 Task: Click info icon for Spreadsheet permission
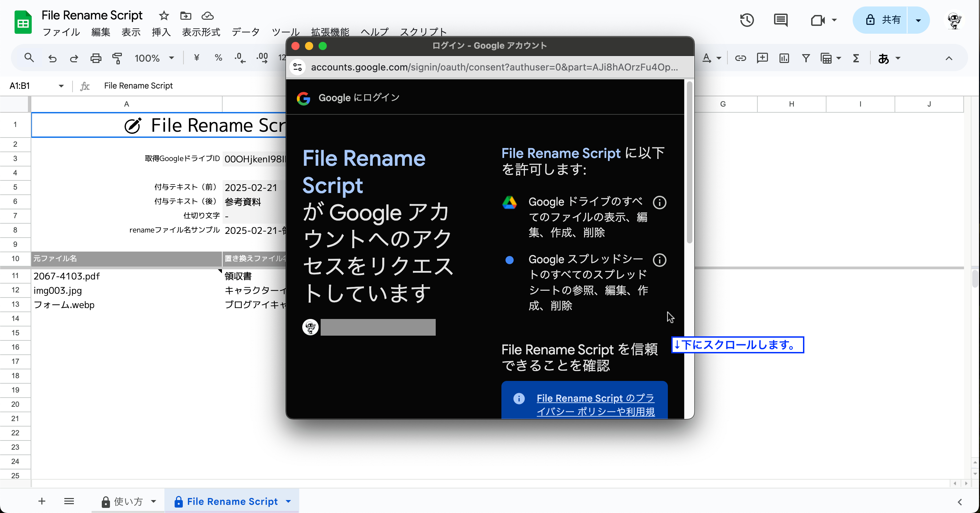pyautogui.click(x=660, y=260)
